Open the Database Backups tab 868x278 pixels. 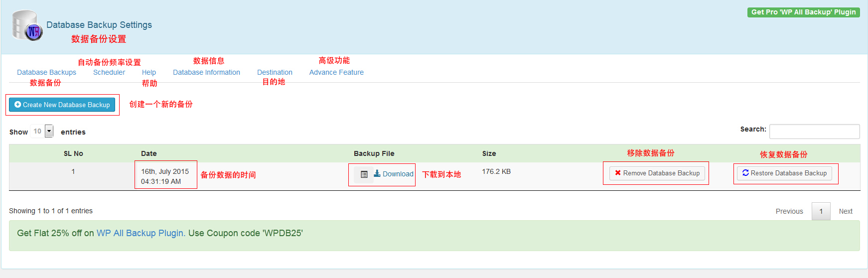coord(46,72)
